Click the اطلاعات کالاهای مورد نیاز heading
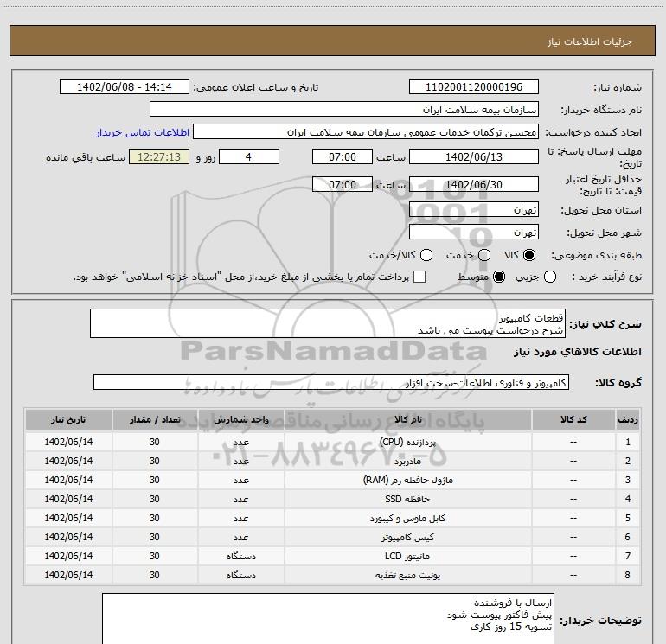The height and width of the screenshot is (644, 666). pos(577,352)
